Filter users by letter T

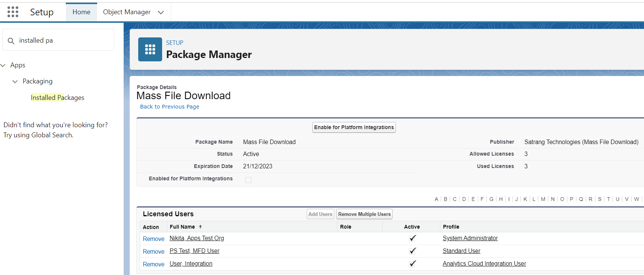pos(609,199)
